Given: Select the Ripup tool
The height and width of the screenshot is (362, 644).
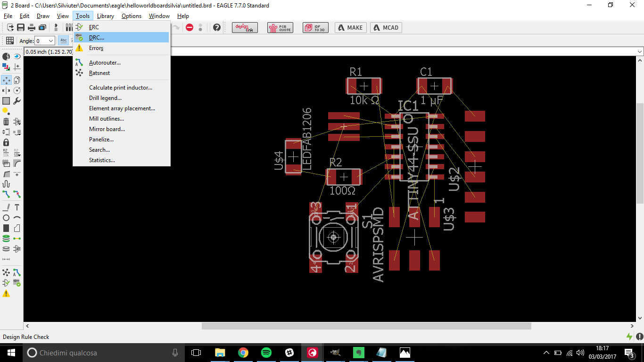Looking at the screenshot, I should 17,194.
